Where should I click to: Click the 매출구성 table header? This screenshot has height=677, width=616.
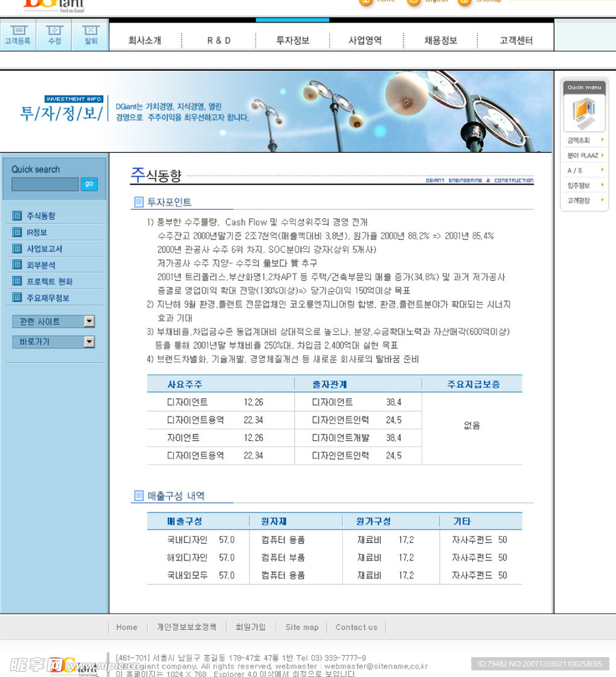[185, 521]
